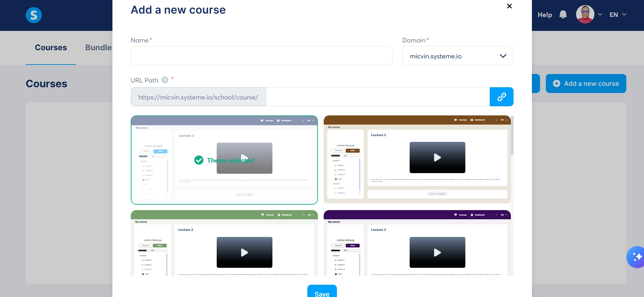644x297 pixels.
Task: Expand the chevron next to the avatar
Action: [600, 15]
